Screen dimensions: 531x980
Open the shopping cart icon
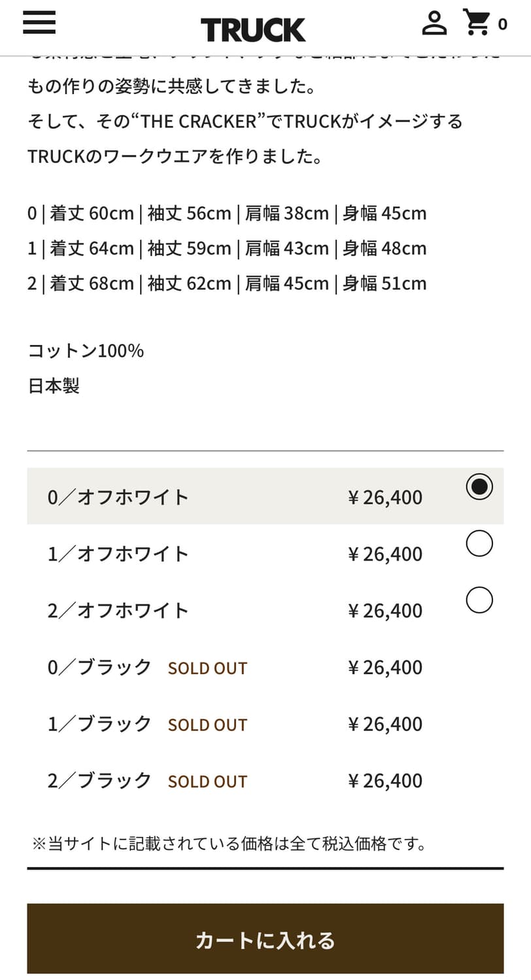477,23
